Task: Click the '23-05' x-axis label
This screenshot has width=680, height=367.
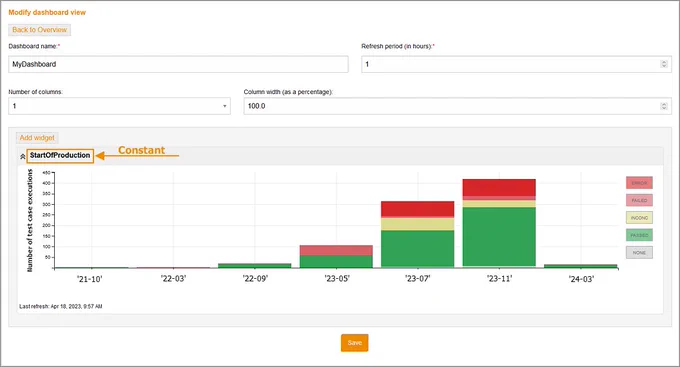Action: (x=337, y=279)
